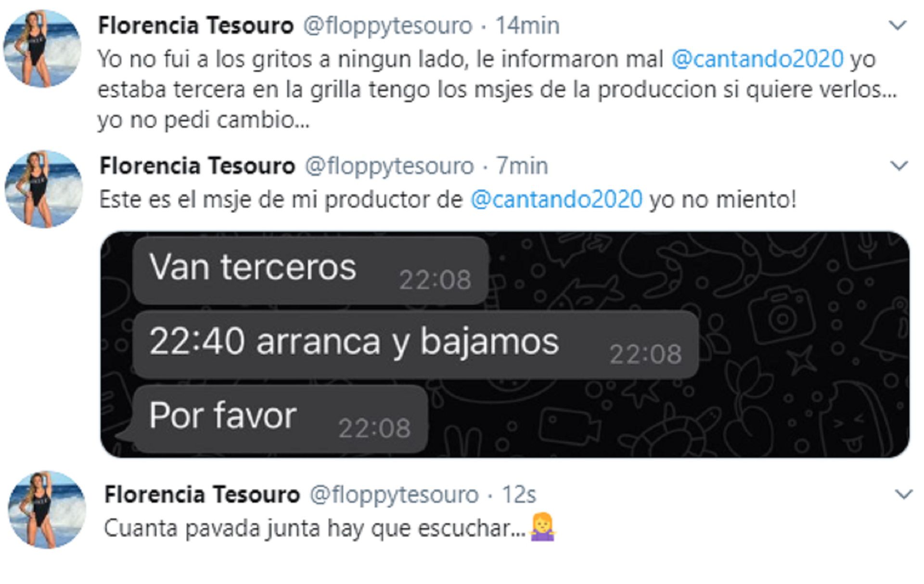Select the '22:40 arranca y bajamos' bubble
Viewport: 924px width, 584px height.
coord(416,345)
